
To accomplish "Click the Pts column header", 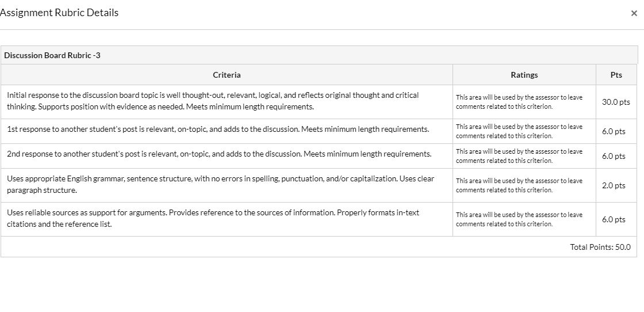I will [x=616, y=75].
